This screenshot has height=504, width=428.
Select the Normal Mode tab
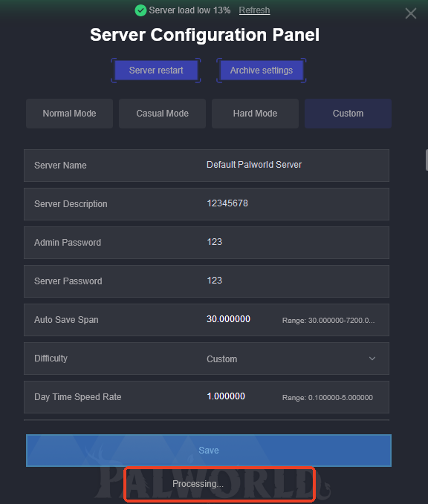tap(70, 114)
